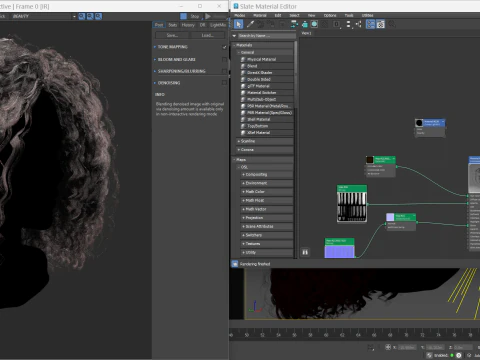The width and height of the screenshot is (480, 360).
Task: Select the striped bitmap texture node thumbnail
Action: [352, 207]
